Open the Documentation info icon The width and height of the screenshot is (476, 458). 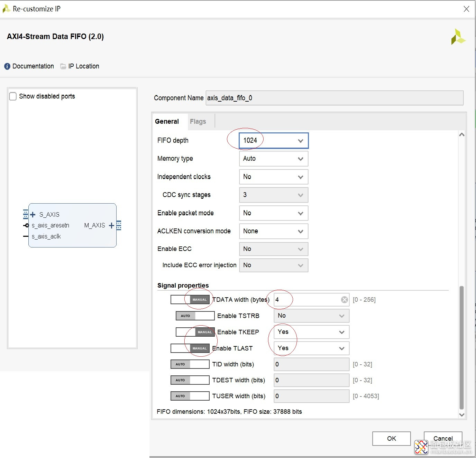[7, 66]
